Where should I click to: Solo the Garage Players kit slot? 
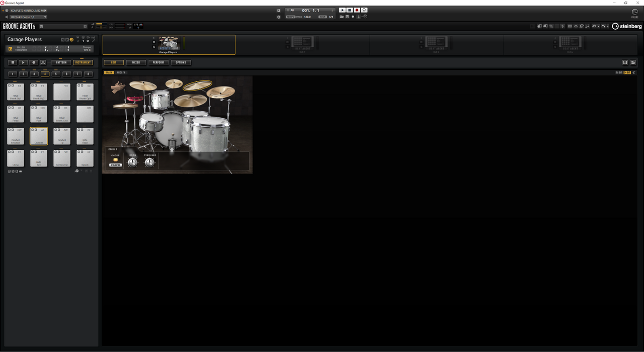click(154, 47)
